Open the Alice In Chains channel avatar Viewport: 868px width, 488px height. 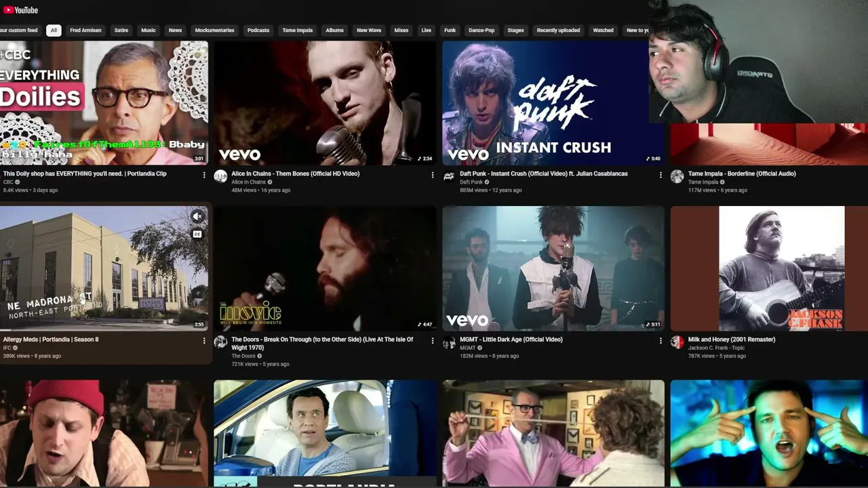220,176
